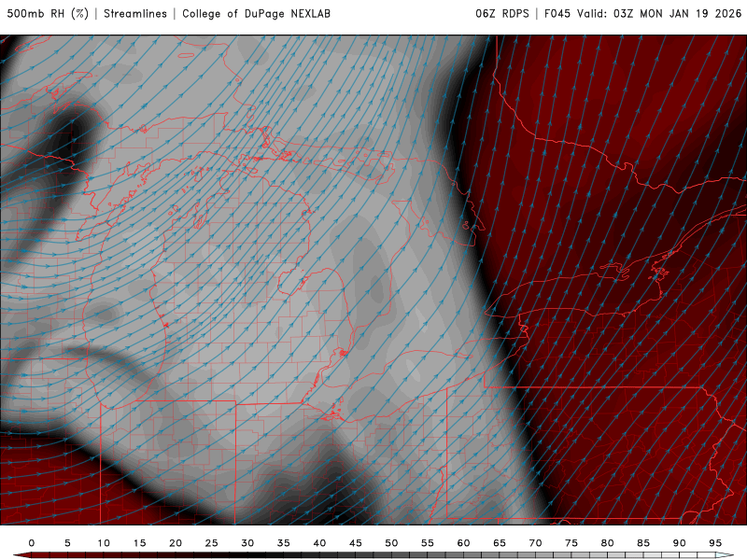Click the colorbar label "55"
The height and width of the screenshot is (560, 747).
[x=428, y=543]
